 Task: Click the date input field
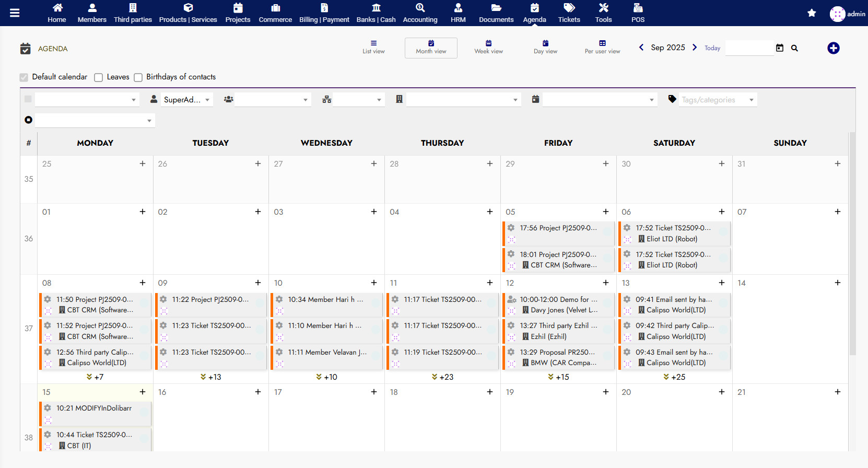point(749,48)
